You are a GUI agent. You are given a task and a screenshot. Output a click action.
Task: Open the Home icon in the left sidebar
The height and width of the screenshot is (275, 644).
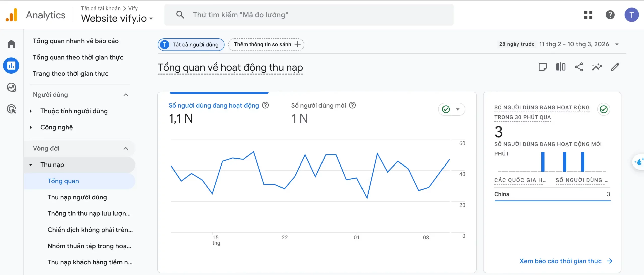(11, 44)
